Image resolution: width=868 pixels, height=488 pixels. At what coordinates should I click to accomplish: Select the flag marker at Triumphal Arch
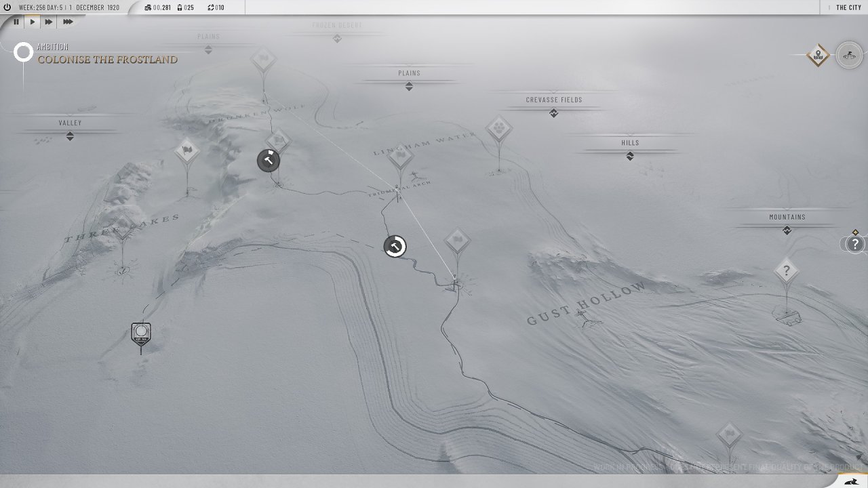[x=401, y=157]
